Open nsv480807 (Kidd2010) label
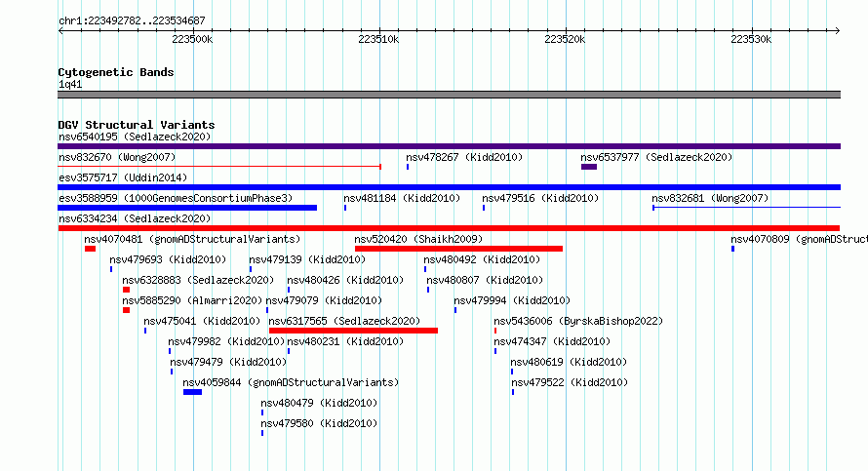This screenshot has width=868, height=471. pyautogui.click(x=485, y=280)
